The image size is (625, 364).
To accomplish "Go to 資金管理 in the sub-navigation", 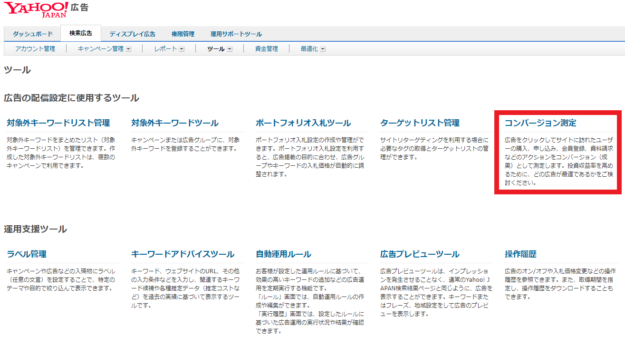I will point(266,48).
